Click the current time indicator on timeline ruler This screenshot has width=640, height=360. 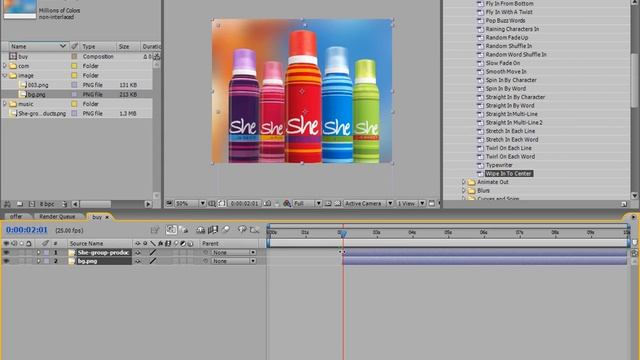pyautogui.click(x=343, y=233)
